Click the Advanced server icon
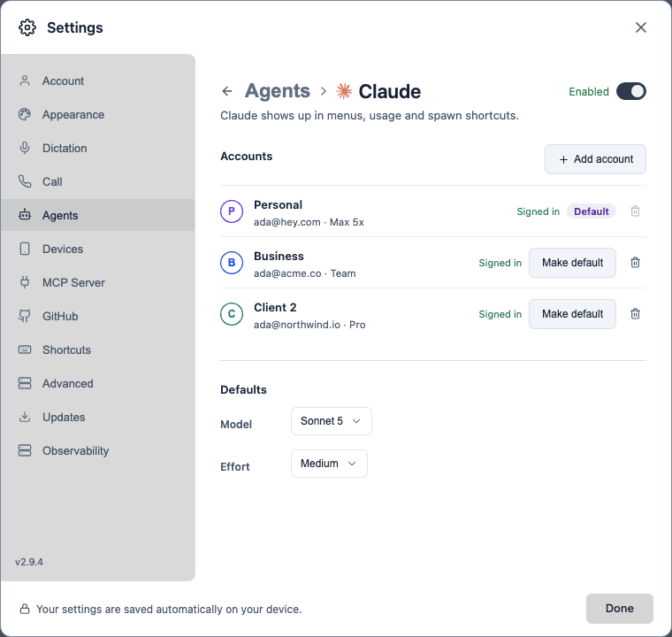The image size is (672, 637). (x=25, y=383)
